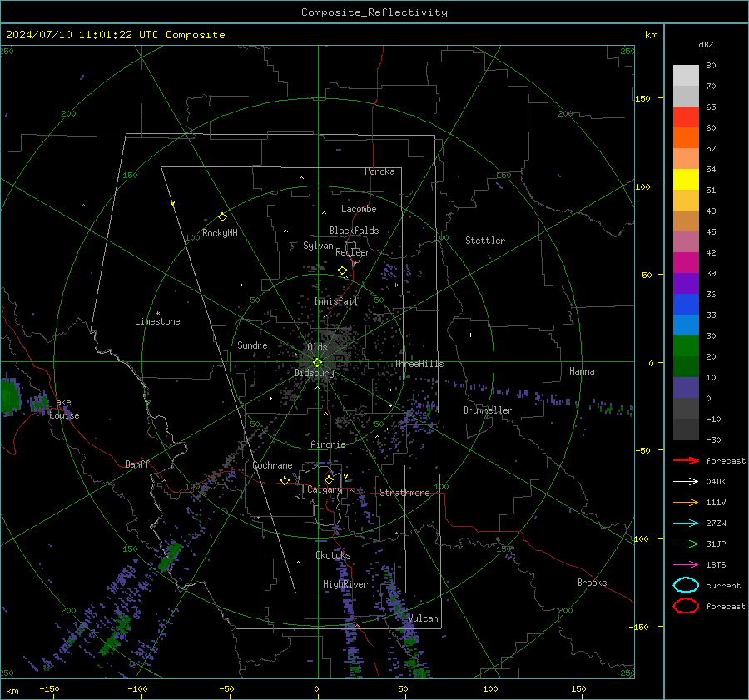Screen dimensions: 749x700
Task: Click the Sundre label
Action: pyautogui.click(x=252, y=345)
